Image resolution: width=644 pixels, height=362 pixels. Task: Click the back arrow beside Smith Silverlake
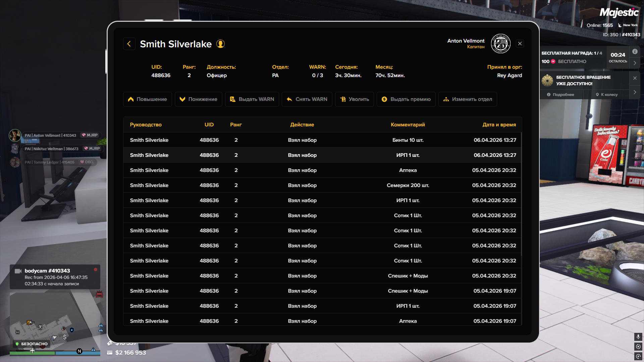129,44
